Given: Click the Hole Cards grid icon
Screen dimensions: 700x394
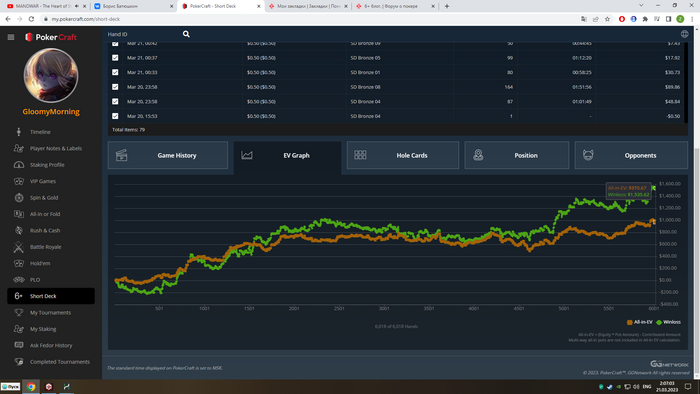Looking at the screenshot, I should click(360, 155).
